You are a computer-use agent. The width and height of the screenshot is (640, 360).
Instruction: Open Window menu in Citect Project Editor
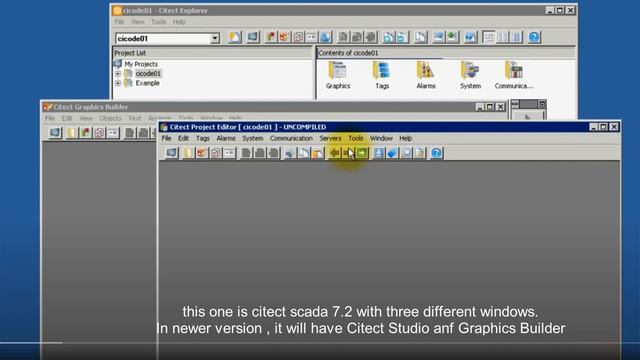[x=381, y=138]
